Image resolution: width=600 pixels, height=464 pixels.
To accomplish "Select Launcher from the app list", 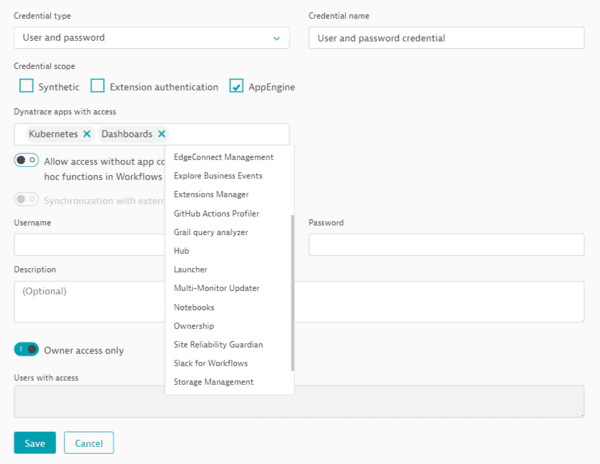I will click(230, 270).
